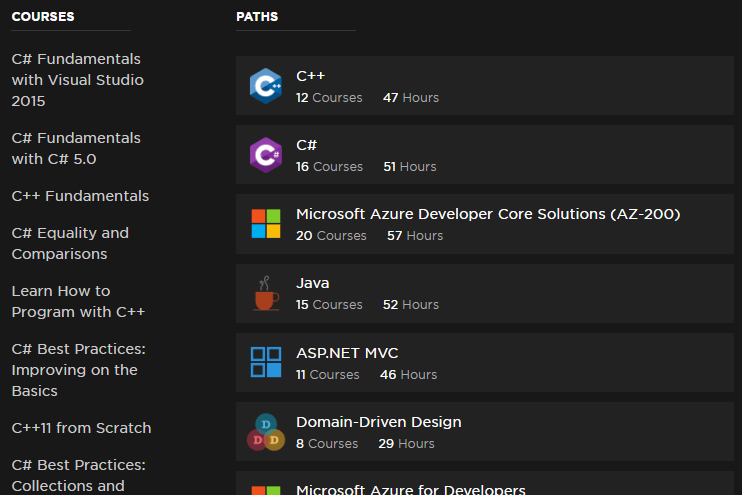Click '52 Hours' in the Java path
This screenshot has height=495, width=742.
pyautogui.click(x=411, y=305)
